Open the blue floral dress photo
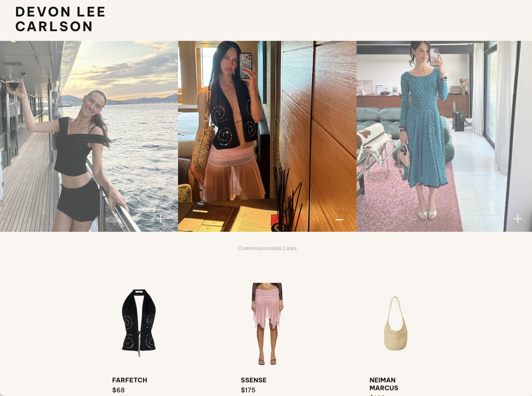532x396 pixels. 444,136
